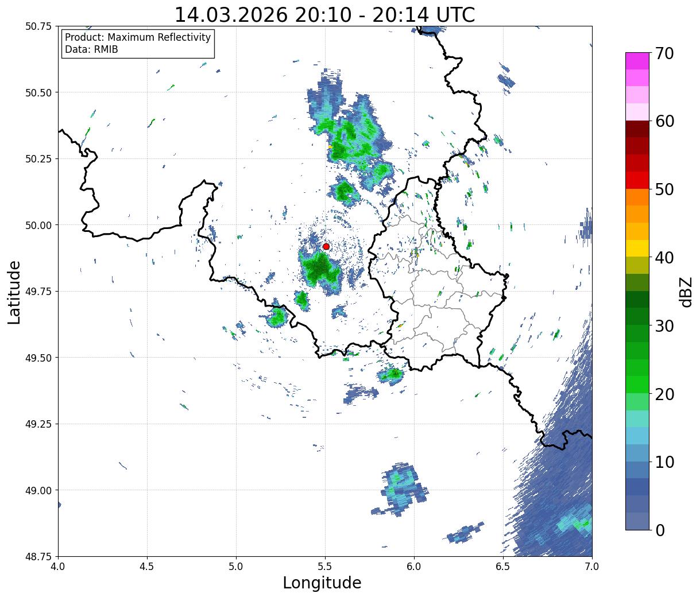
Task: Click the bright red band just above 50 dBZ
Action: coord(637,180)
